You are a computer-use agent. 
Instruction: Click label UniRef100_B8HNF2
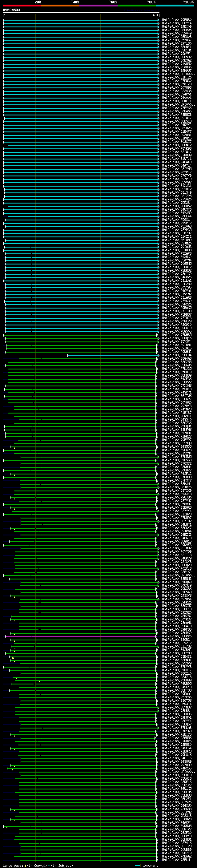tap(177, 145)
